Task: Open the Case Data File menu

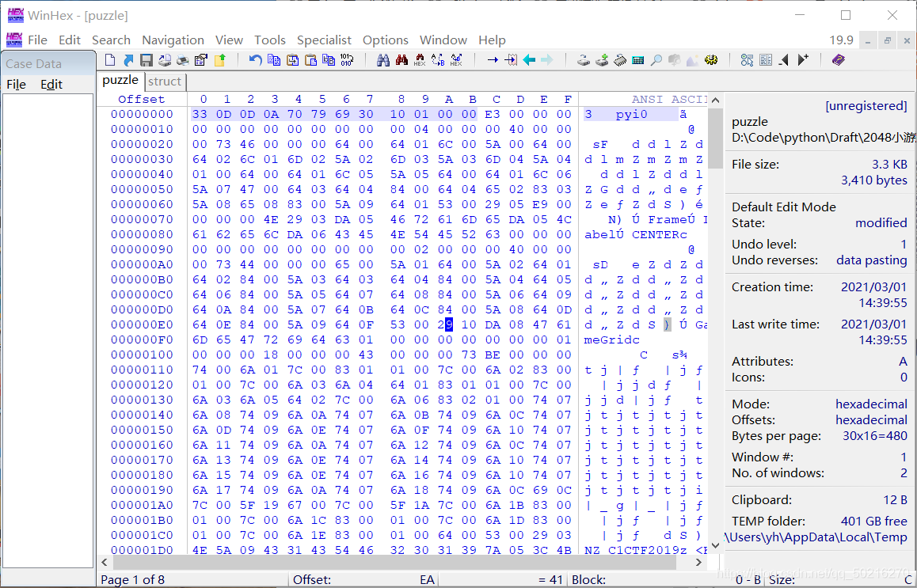Action: pos(16,84)
